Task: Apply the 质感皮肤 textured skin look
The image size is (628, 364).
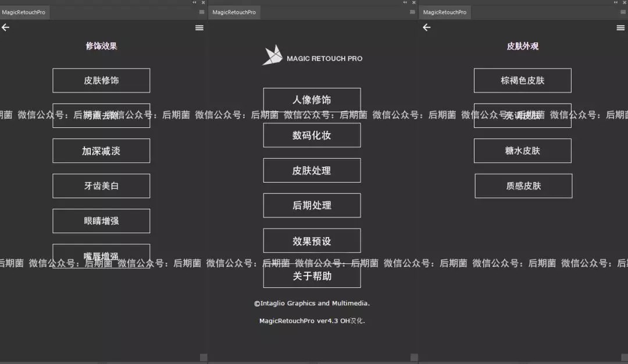Action: (523, 186)
